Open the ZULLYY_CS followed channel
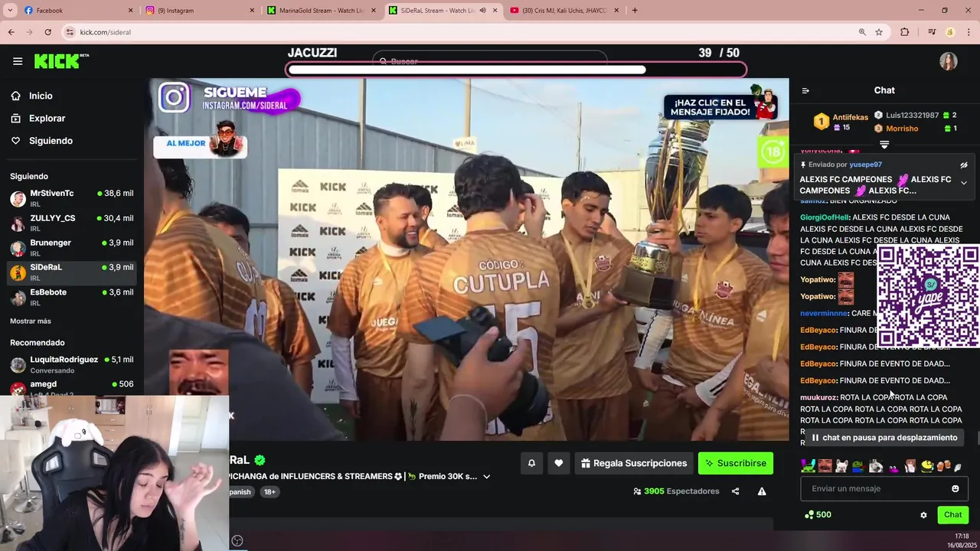 (x=72, y=223)
